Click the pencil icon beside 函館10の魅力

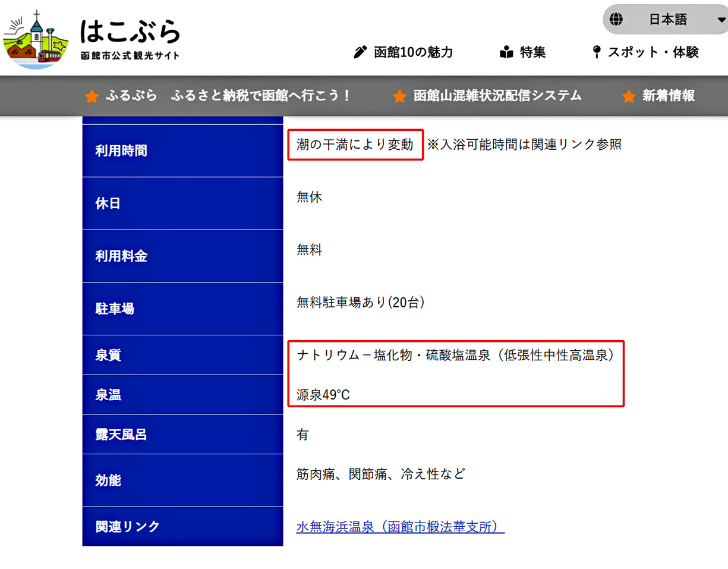(x=360, y=52)
